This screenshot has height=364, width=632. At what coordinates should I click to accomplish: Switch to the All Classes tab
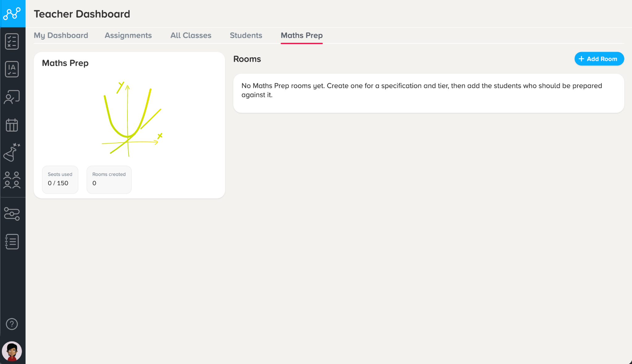tap(191, 35)
